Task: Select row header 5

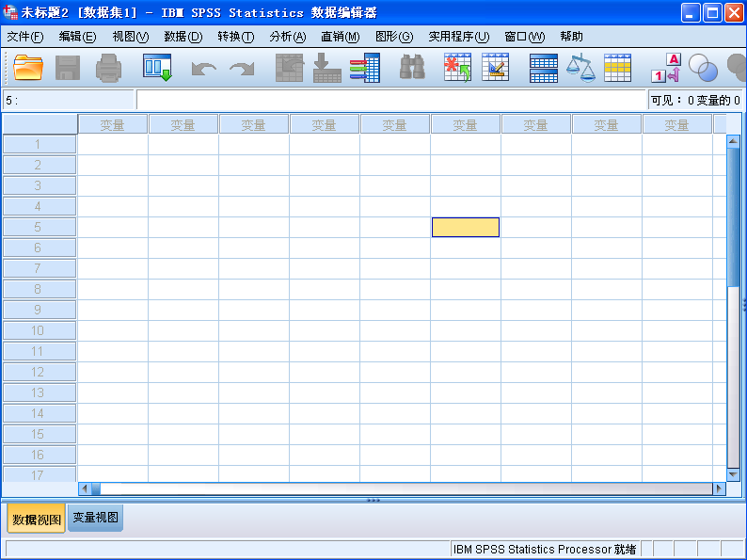Action: (x=40, y=227)
